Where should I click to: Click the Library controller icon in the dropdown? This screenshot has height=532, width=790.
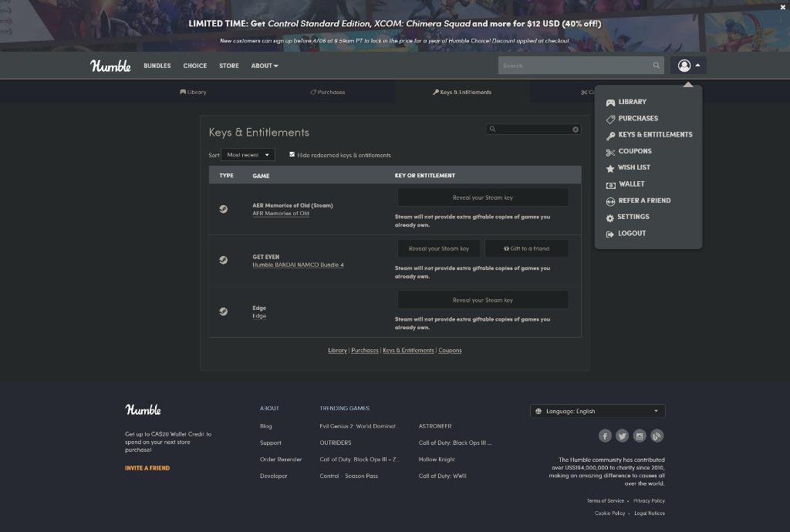610,103
